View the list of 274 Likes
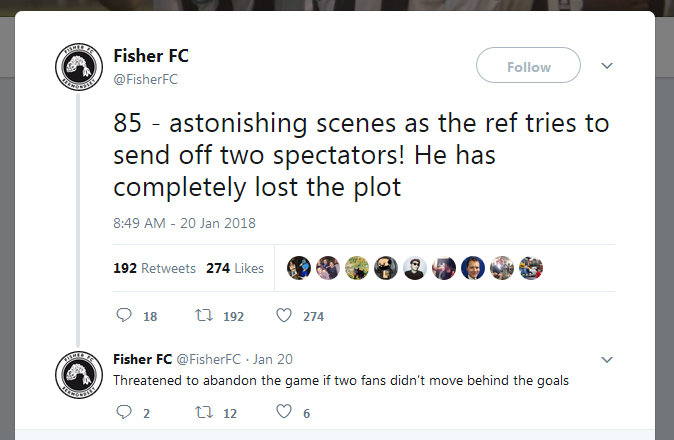Viewport: 674px width, 440px height. [235, 268]
